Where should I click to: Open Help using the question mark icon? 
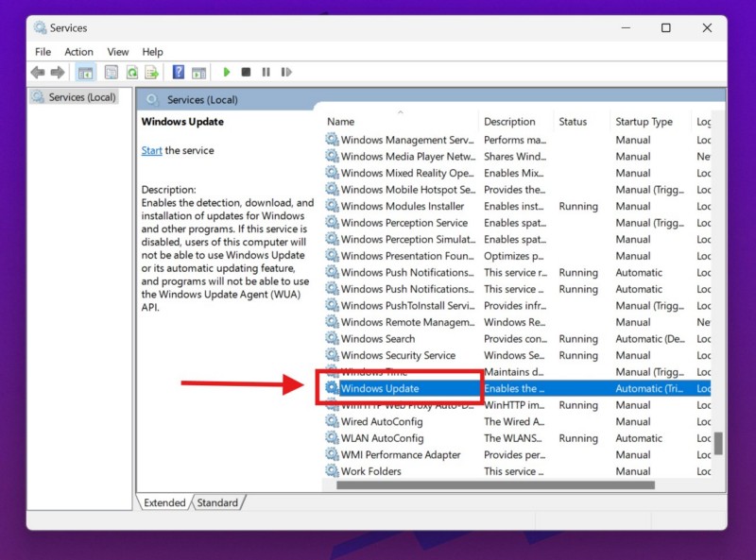point(179,72)
